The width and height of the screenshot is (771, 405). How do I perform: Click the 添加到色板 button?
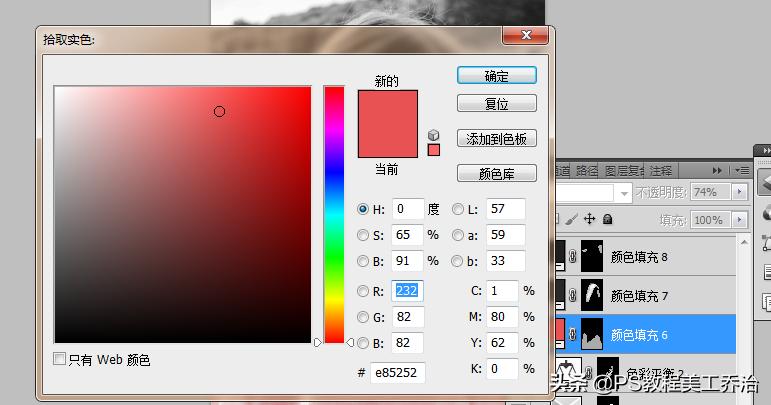click(497, 139)
